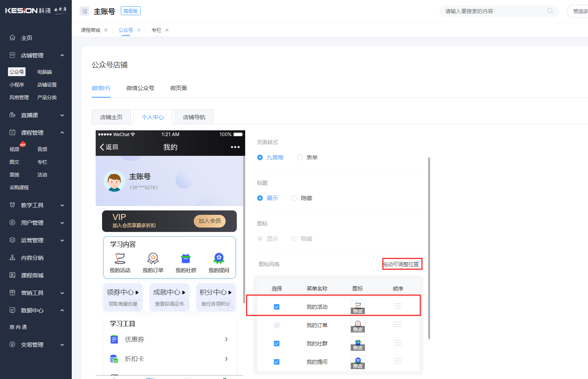Screen dimensions: 588x379
Task: Click the 加入会员 VIP button
Action: pos(209,221)
